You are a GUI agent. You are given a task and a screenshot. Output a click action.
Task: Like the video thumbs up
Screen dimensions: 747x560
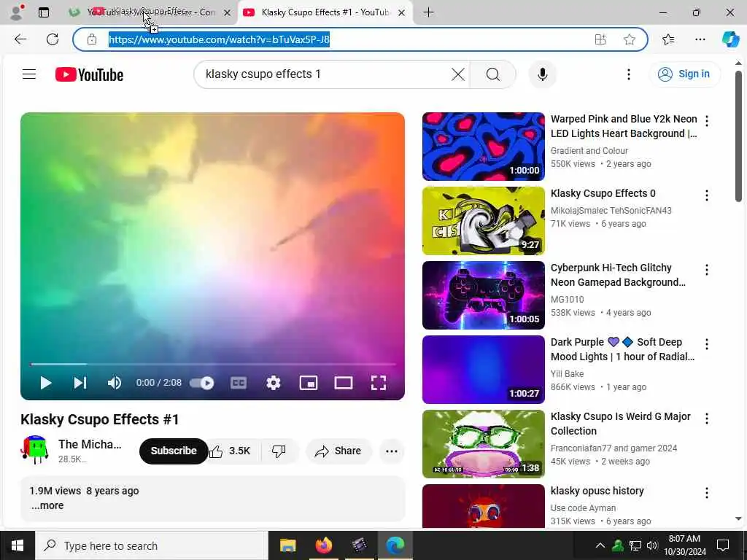click(230, 451)
